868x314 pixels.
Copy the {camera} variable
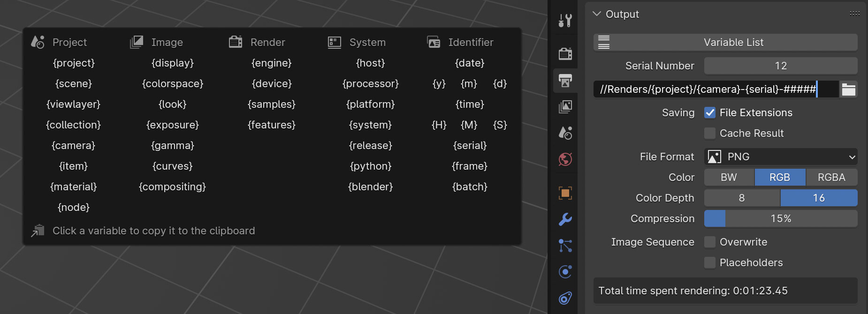click(74, 145)
